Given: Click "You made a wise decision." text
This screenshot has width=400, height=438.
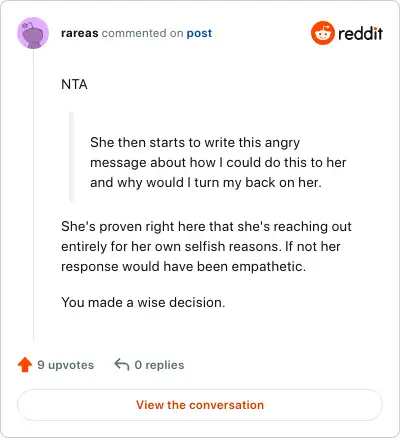Looking at the screenshot, I should [143, 302].
